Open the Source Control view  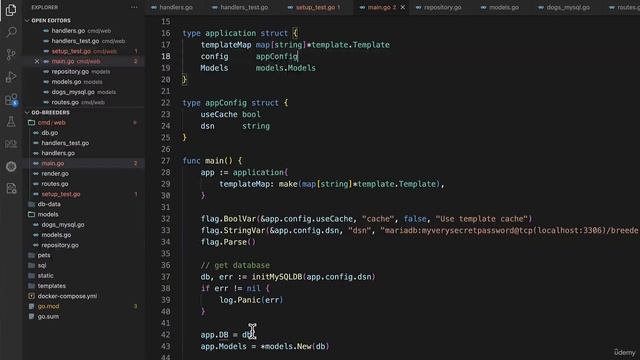click(x=11, y=54)
